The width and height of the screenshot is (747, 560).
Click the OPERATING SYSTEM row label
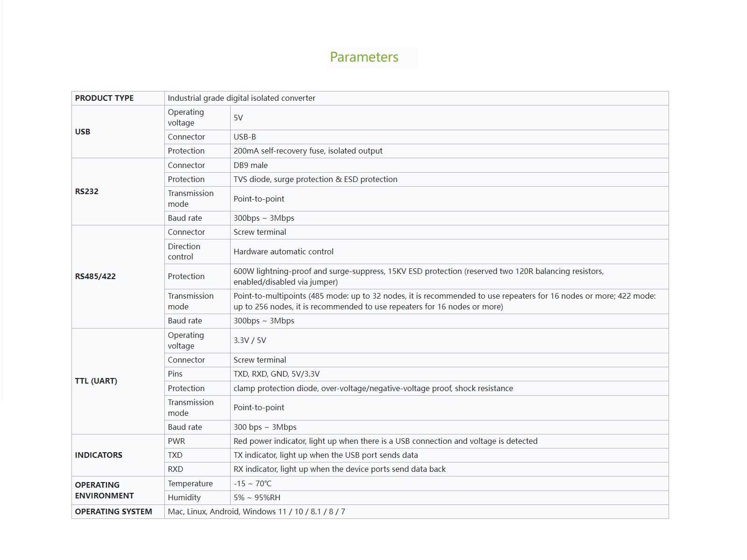tap(113, 511)
